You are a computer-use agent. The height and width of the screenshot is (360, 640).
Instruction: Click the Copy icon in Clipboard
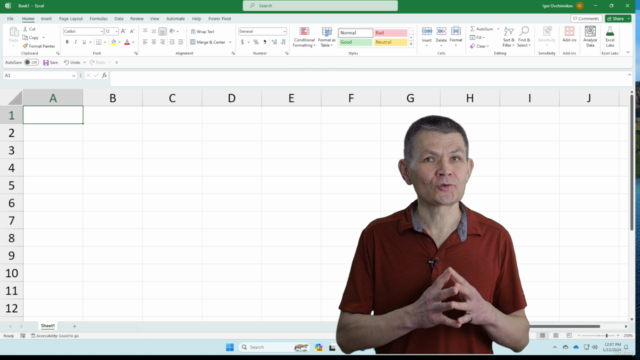[25, 38]
